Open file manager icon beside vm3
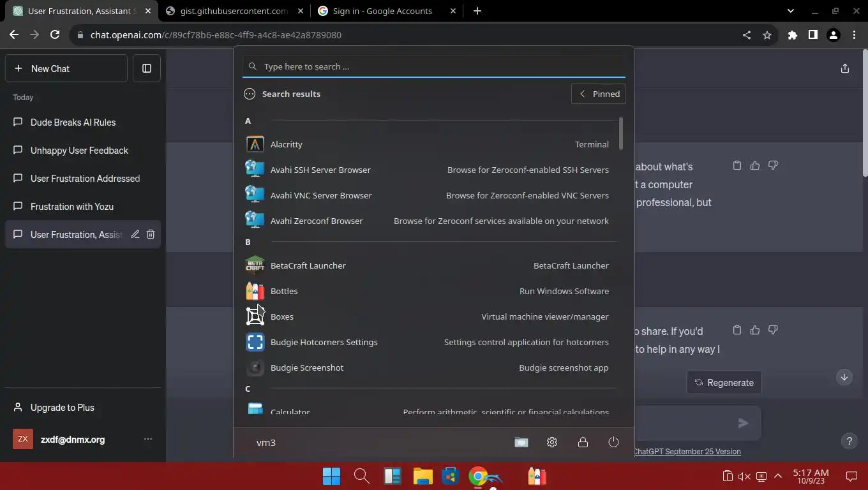This screenshot has width=868, height=490. [x=521, y=442]
